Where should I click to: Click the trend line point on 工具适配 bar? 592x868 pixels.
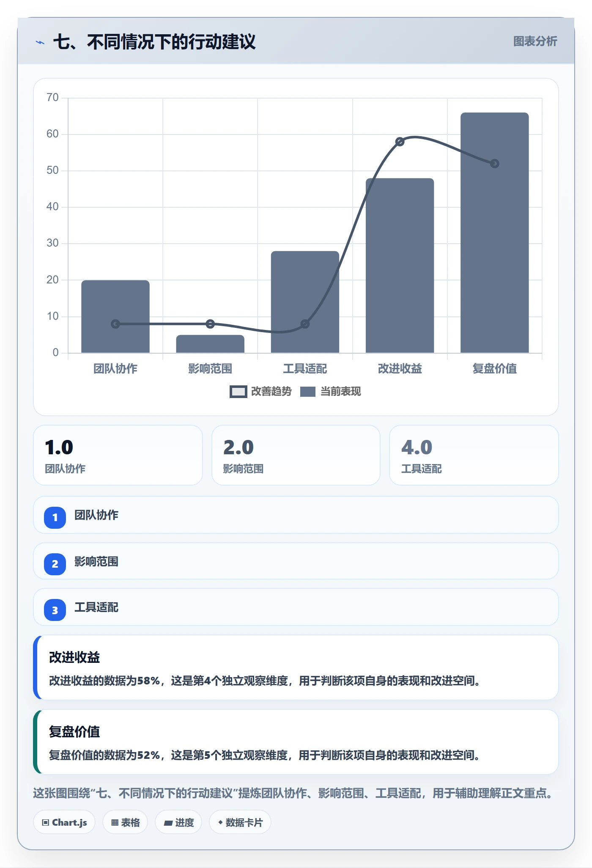click(305, 324)
